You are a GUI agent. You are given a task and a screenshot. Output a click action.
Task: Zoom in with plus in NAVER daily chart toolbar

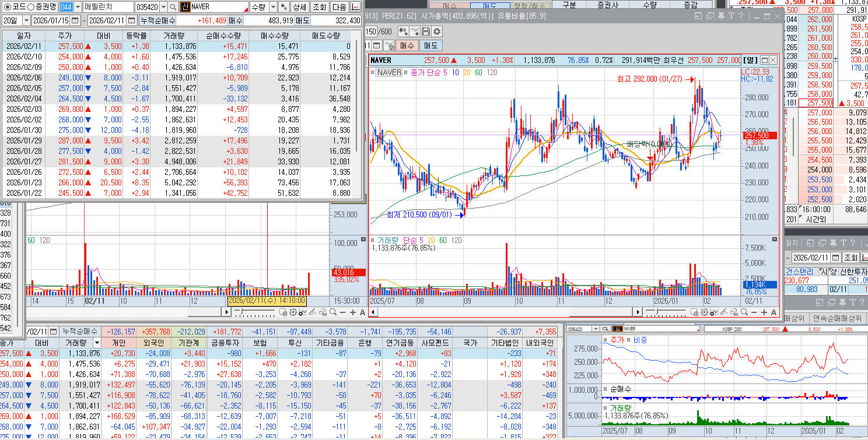pyautogui.click(x=764, y=312)
